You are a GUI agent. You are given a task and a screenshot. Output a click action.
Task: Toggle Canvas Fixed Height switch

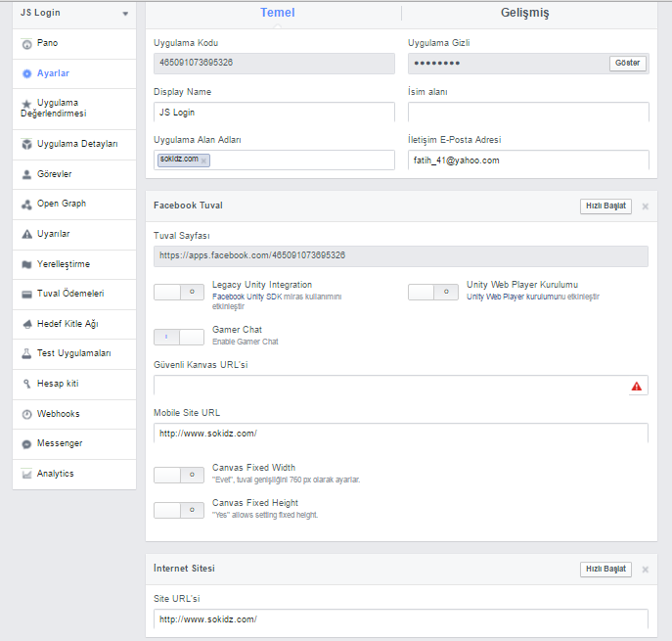pos(179,510)
